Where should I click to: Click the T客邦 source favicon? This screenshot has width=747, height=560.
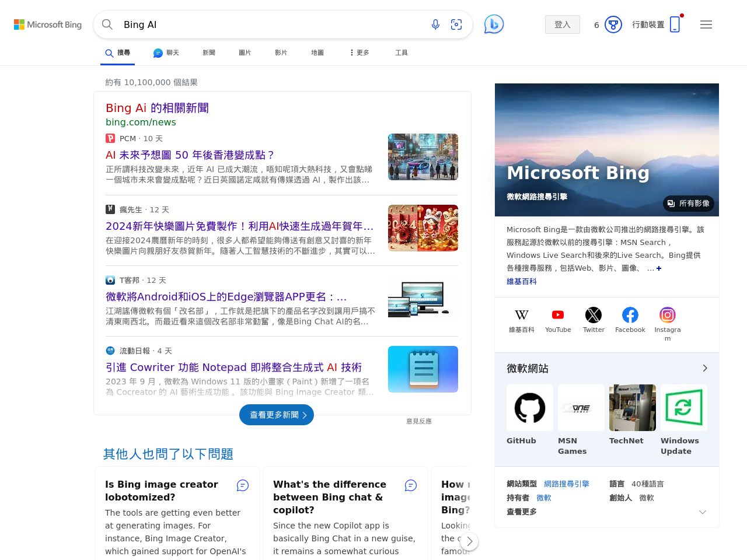110,280
